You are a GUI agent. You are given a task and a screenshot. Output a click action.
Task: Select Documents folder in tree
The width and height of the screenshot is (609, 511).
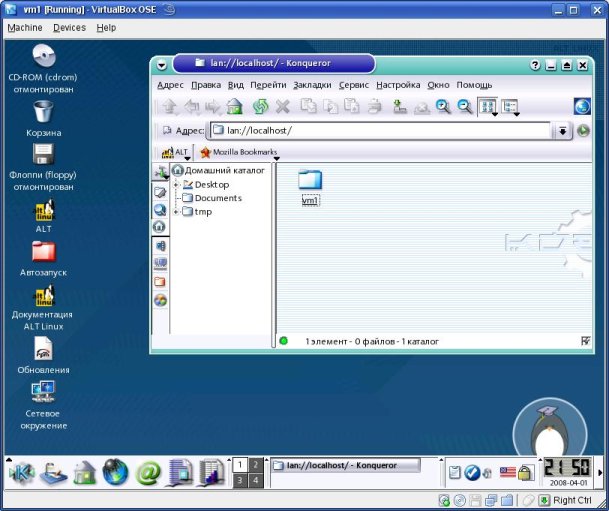pos(212,198)
